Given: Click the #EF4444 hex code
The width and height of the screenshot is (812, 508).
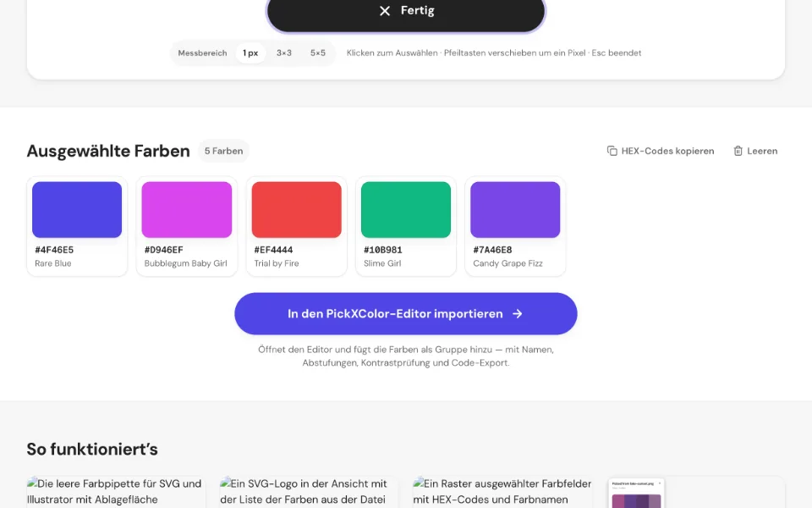Looking at the screenshot, I should point(273,250).
